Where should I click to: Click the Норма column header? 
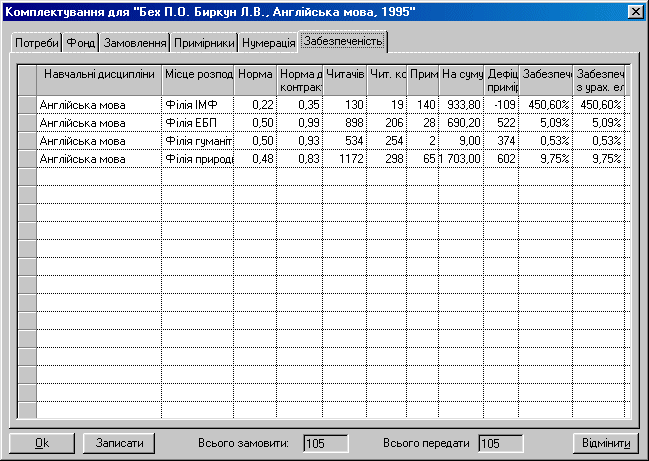point(255,80)
